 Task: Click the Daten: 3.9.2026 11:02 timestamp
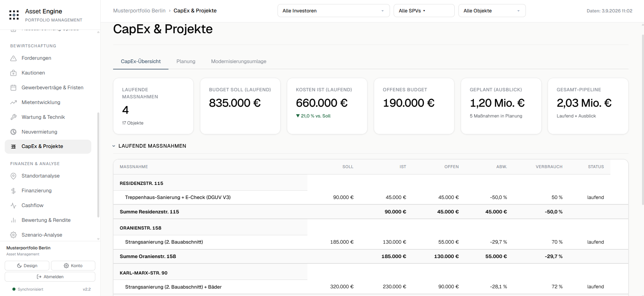609,11
